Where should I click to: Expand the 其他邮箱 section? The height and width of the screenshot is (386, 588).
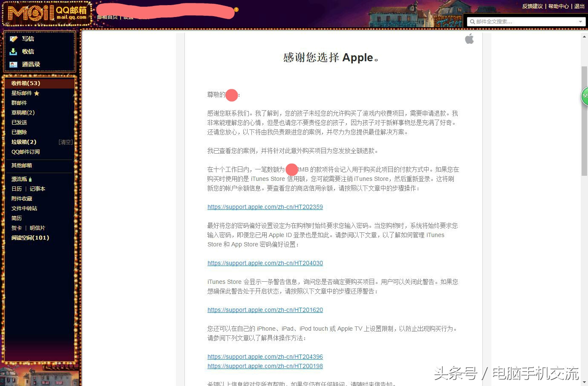coord(21,165)
